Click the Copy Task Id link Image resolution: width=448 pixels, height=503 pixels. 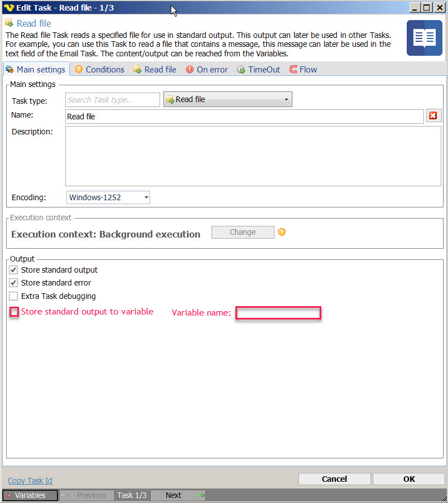coord(30,481)
